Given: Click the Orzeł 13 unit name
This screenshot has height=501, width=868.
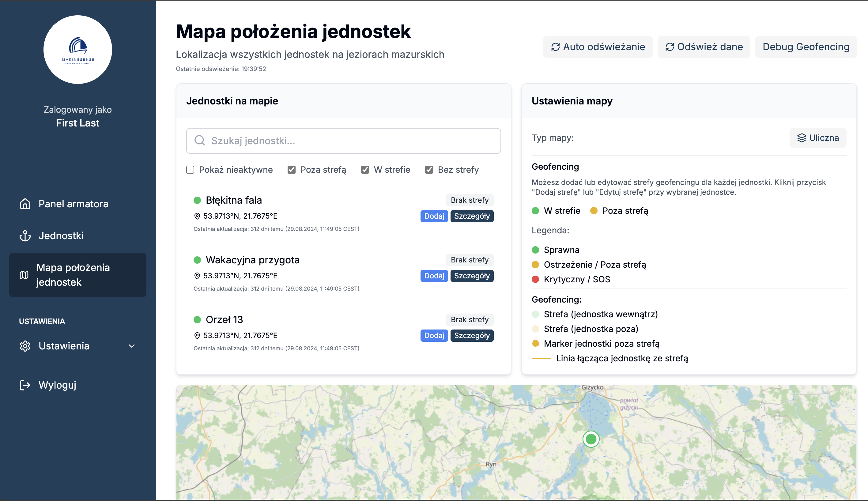Looking at the screenshot, I should point(224,320).
